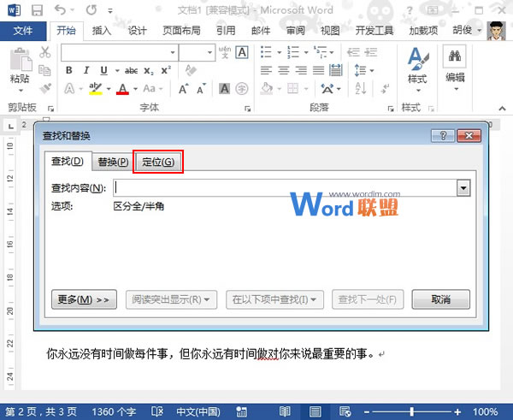This screenshot has height=420, width=513.
Task: Switch to the 定位(G) dialog tab
Action: point(158,162)
